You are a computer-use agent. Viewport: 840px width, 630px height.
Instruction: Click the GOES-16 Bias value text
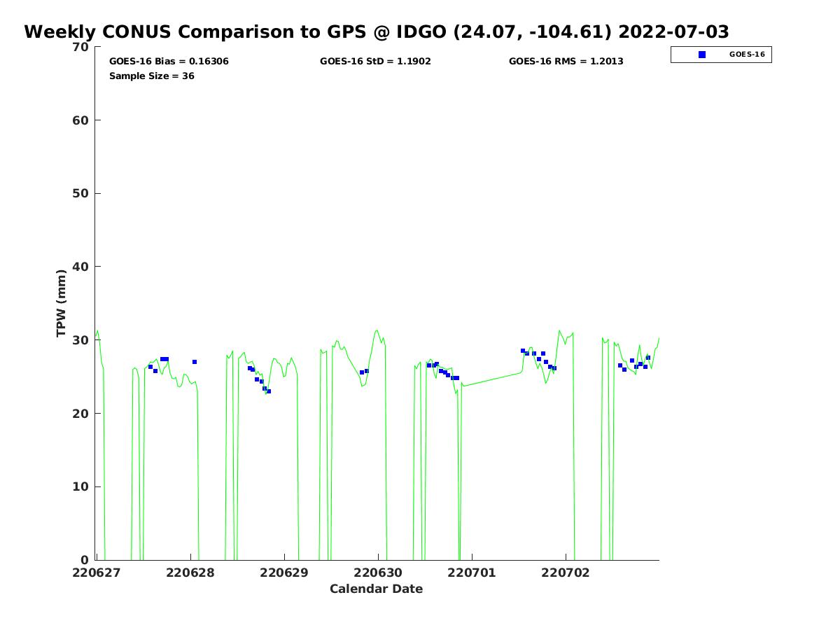[x=169, y=61]
